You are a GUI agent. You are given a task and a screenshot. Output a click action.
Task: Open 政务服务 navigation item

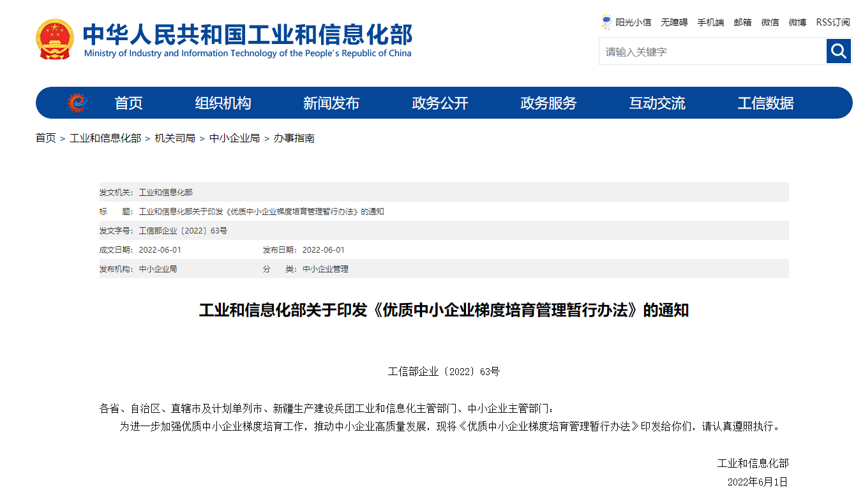click(548, 103)
